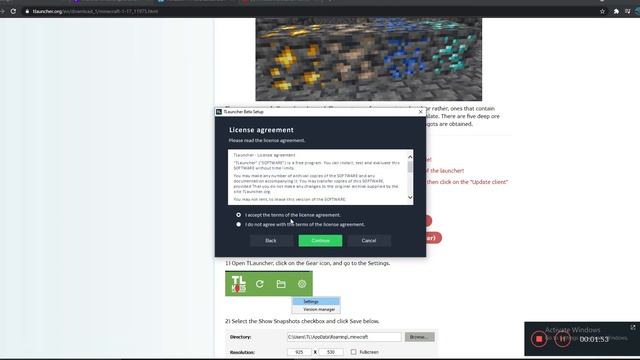Click the license text scroll-up arrow
This screenshot has height=360, width=640.
click(x=410, y=156)
